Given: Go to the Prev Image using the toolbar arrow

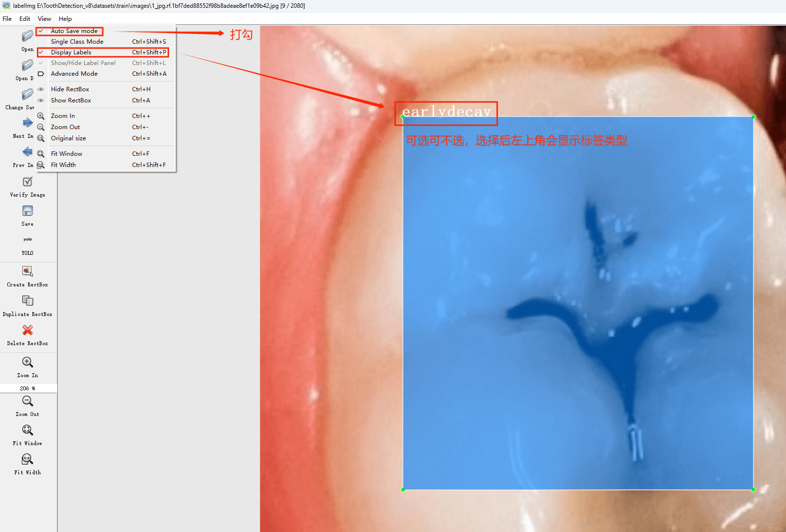Looking at the screenshot, I should pos(28,152).
